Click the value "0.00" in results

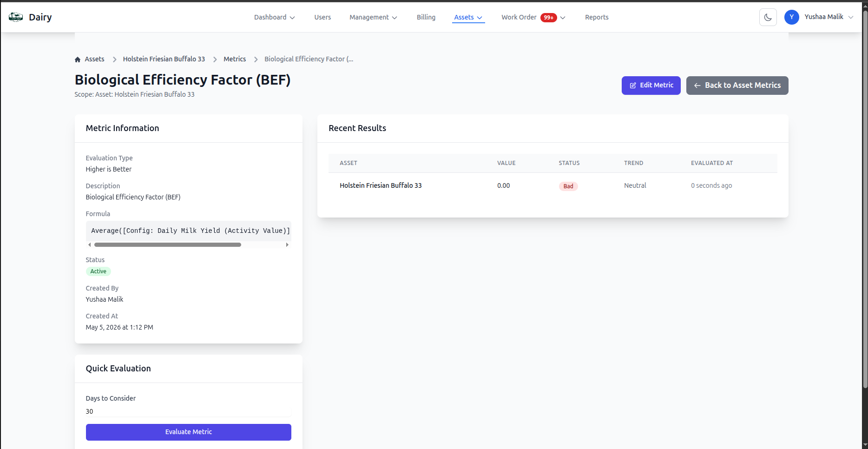(503, 185)
